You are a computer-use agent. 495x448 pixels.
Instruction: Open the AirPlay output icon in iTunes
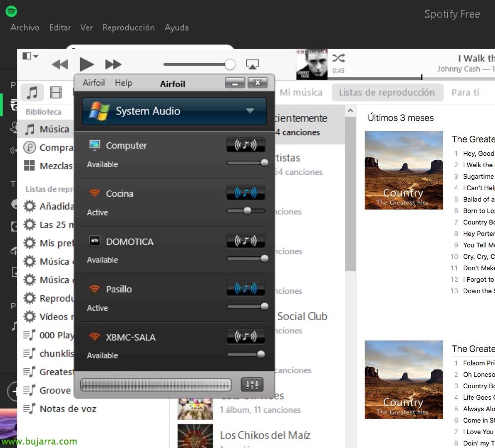(x=253, y=64)
